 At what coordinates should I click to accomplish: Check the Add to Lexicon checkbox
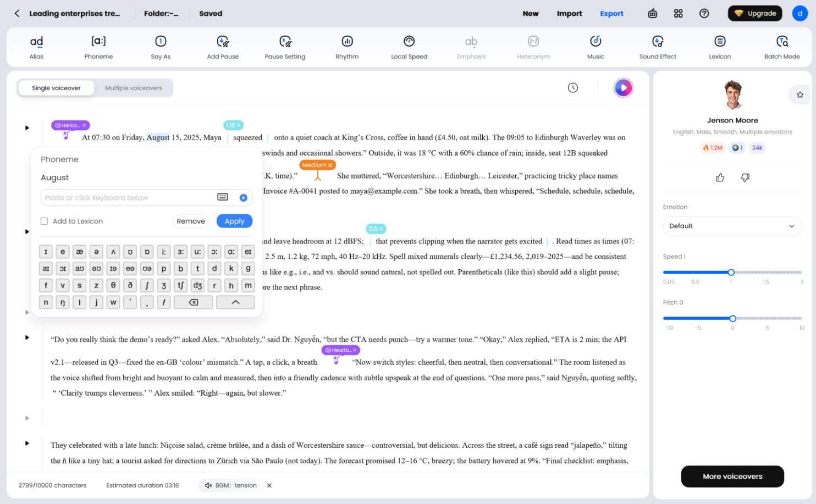[x=45, y=221]
